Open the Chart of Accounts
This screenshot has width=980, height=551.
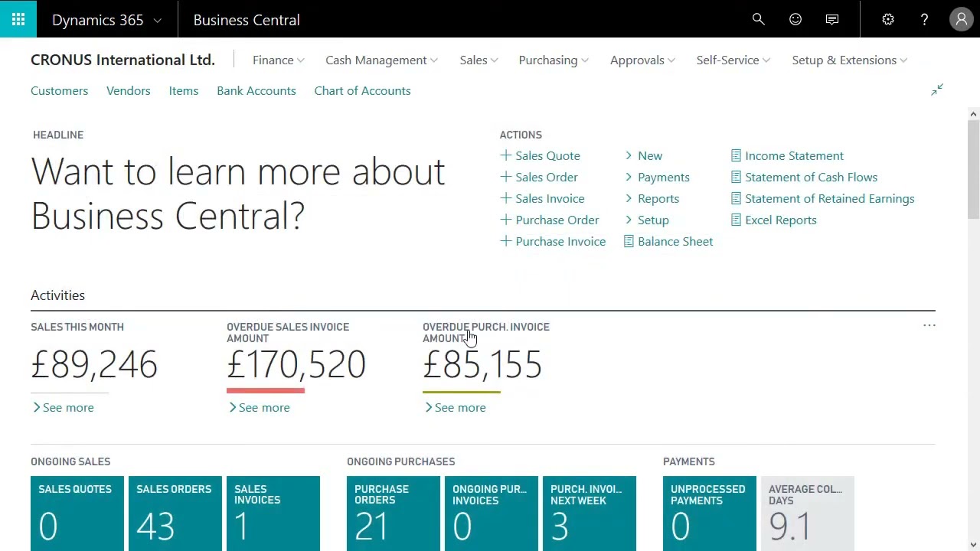point(362,90)
